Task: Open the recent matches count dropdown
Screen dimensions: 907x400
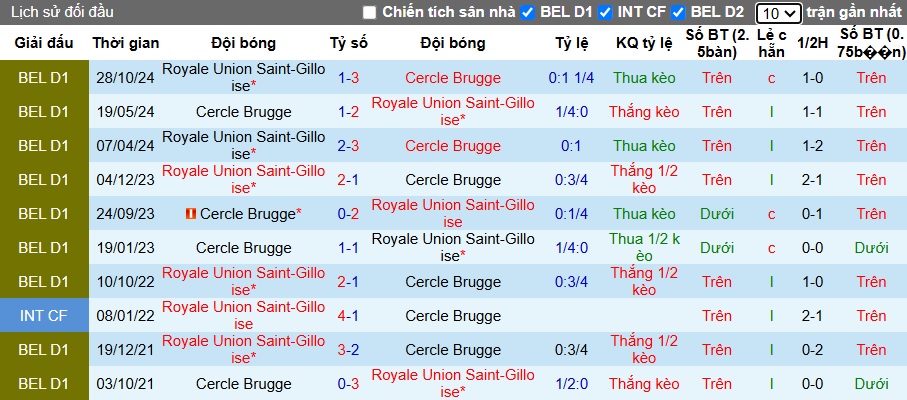Action: [x=778, y=13]
